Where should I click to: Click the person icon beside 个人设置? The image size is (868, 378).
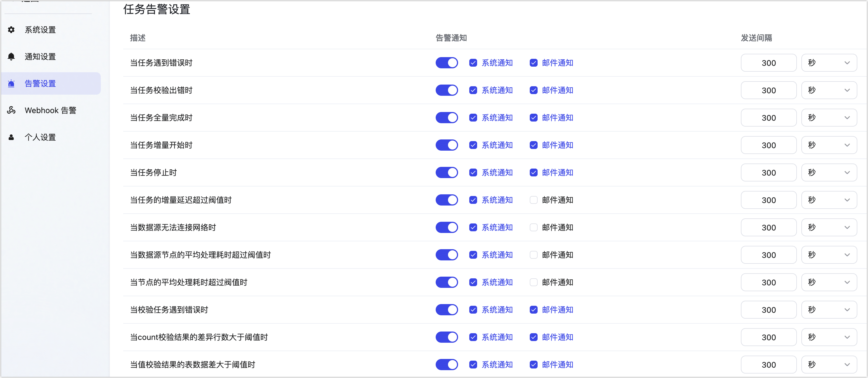(x=11, y=137)
